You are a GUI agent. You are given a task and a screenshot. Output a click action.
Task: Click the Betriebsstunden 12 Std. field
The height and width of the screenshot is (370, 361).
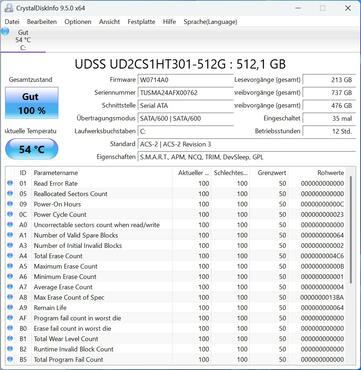329,131
